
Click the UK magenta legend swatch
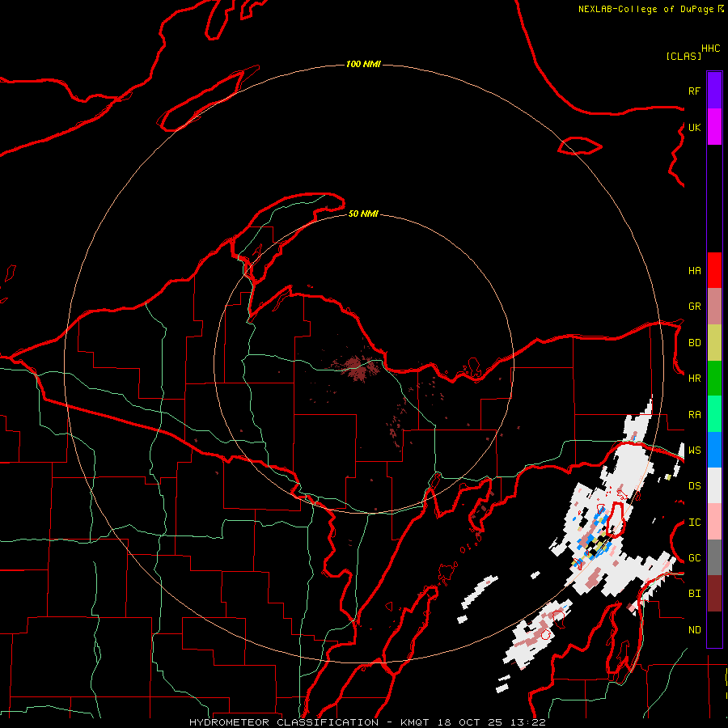click(x=714, y=127)
